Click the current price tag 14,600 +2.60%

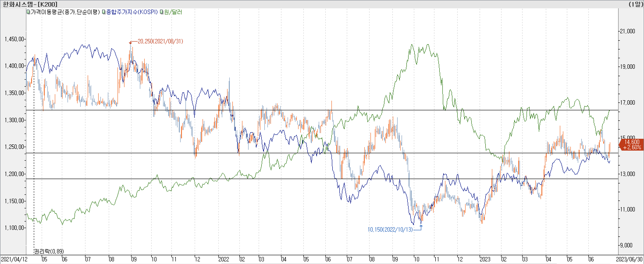click(632, 145)
